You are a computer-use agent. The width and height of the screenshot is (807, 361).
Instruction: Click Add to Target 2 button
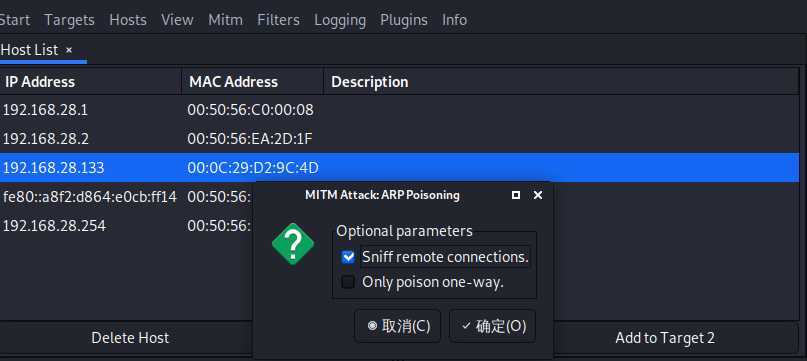click(x=665, y=338)
